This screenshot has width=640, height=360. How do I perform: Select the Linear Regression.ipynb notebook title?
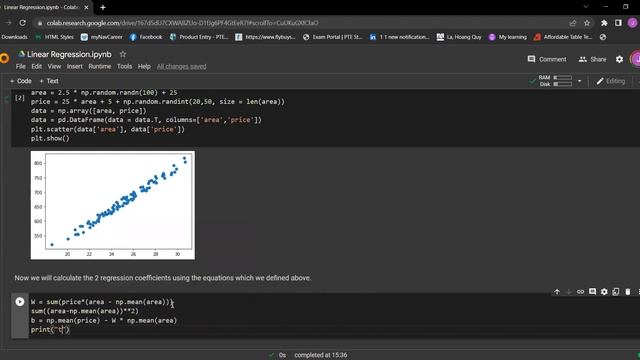69,54
